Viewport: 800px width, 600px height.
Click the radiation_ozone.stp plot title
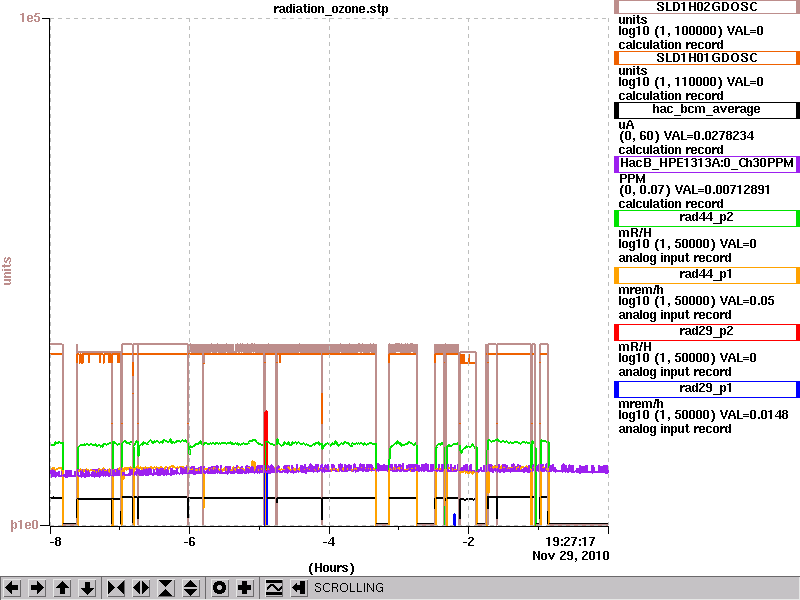pos(331,9)
